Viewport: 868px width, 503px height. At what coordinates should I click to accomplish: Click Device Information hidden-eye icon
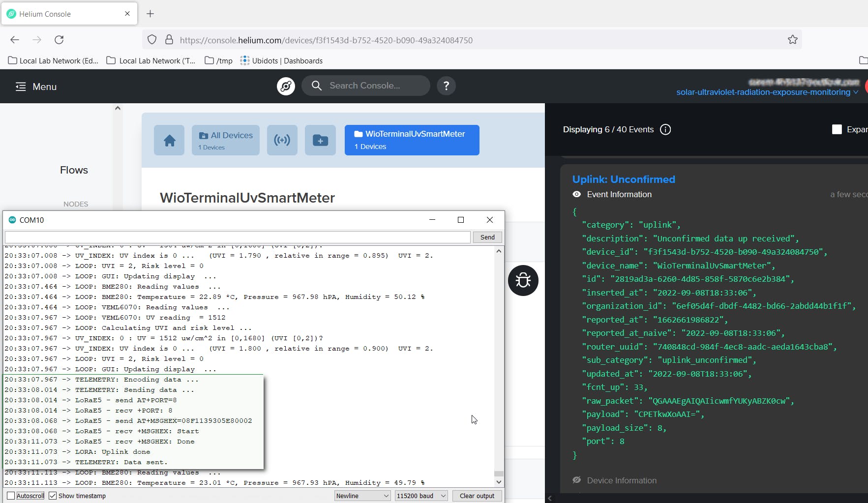[x=577, y=480]
